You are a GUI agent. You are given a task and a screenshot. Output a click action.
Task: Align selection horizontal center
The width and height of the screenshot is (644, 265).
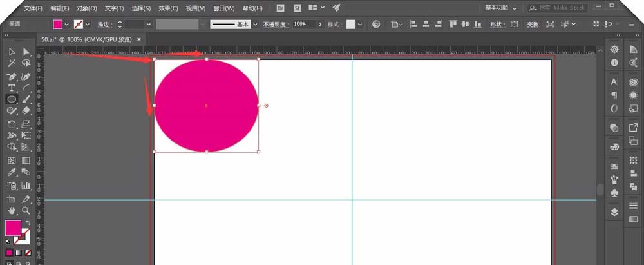point(426,25)
